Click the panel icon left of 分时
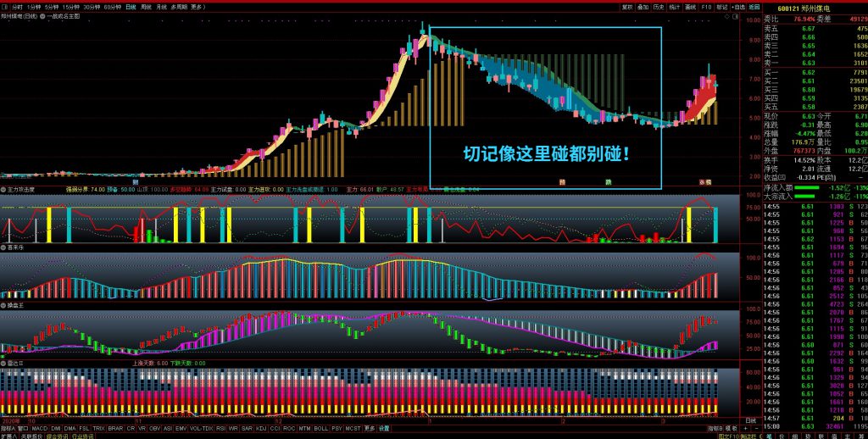Screen dimensions: 868x439 tap(4, 6)
